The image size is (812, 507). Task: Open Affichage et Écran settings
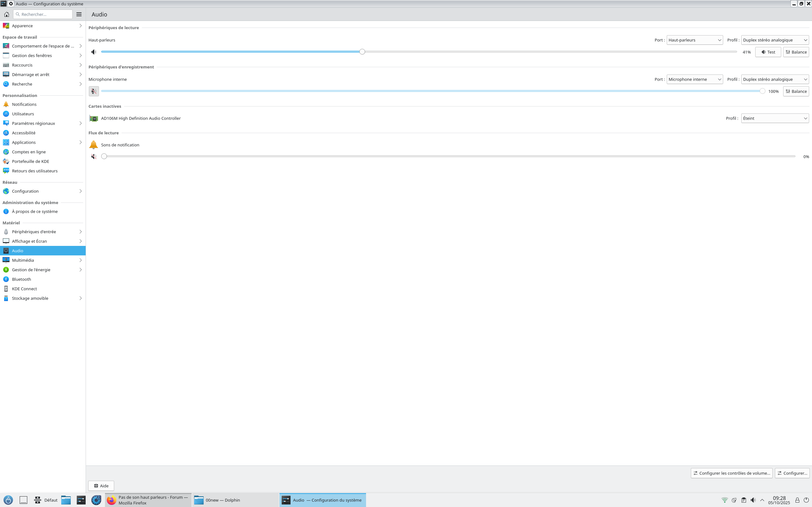[29, 241]
